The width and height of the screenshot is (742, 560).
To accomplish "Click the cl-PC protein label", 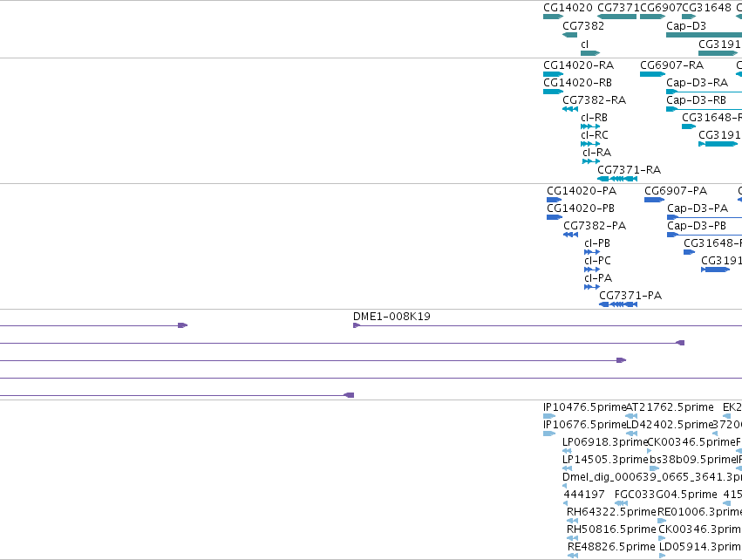I will [597, 261].
